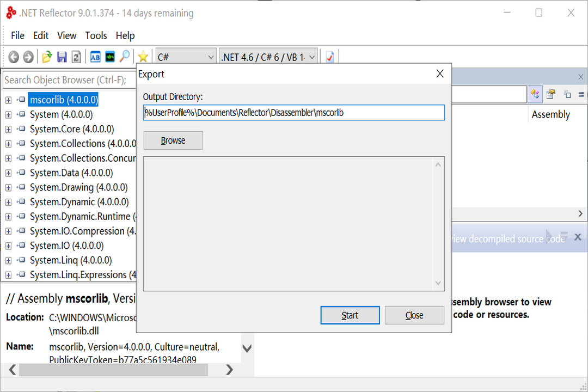588x392 pixels.
Task: Expand the System.Data tree node
Action: [8, 173]
